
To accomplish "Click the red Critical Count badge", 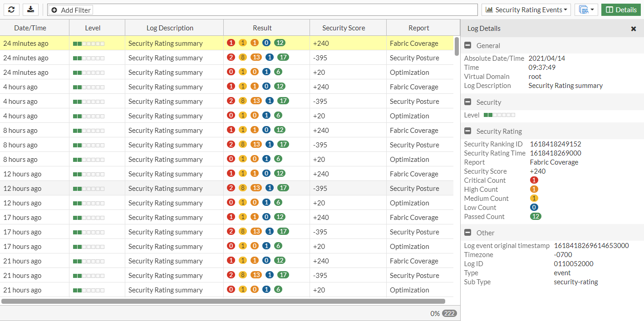I will coord(534,180).
